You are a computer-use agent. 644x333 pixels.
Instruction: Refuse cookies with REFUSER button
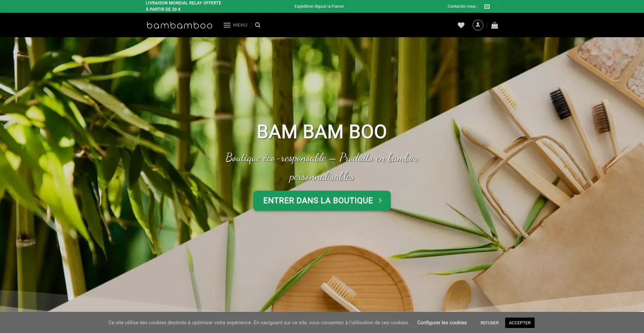click(x=489, y=323)
